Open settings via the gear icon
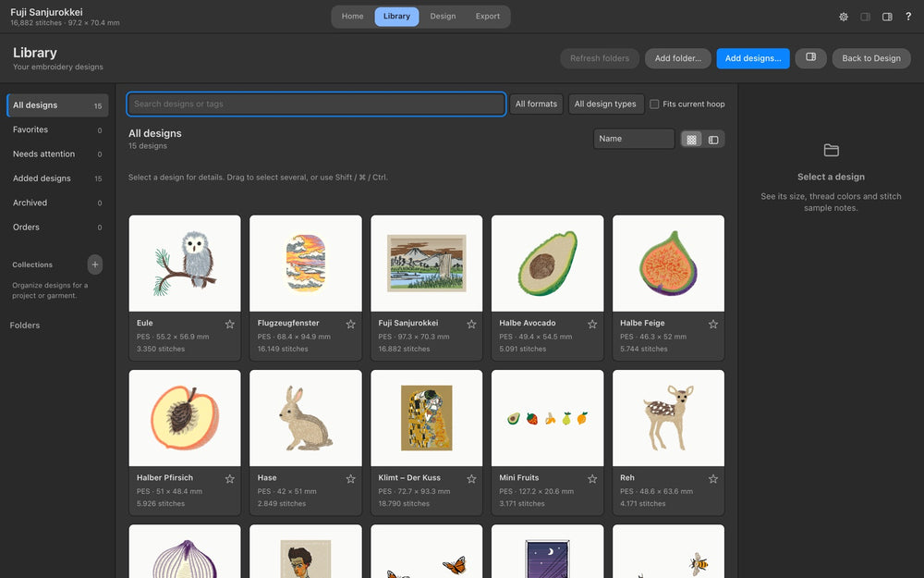 pyautogui.click(x=844, y=17)
